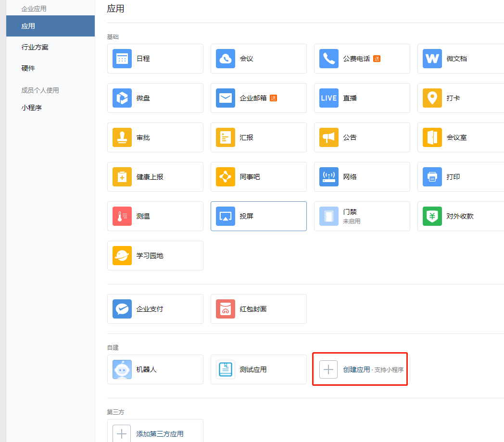Click the 汇报 report icon
The height and width of the screenshot is (442, 504).
[226, 137]
